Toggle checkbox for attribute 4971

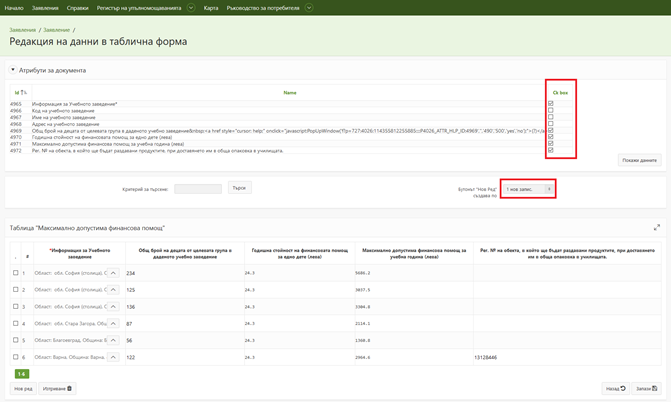pyautogui.click(x=550, y=144)
